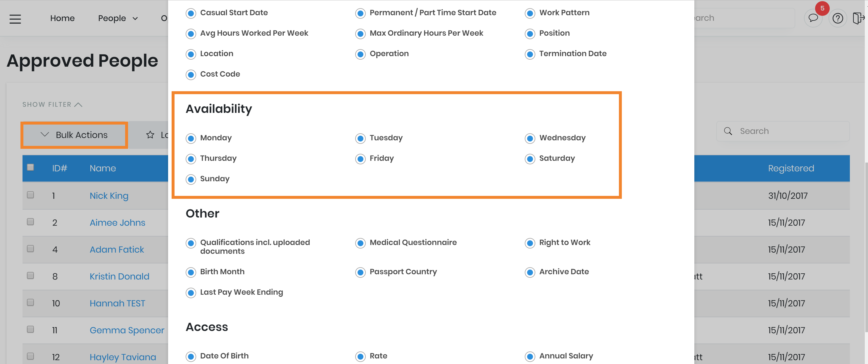Open Kristin Donald profile link
The image size is (868, 364).
point(119,276)
